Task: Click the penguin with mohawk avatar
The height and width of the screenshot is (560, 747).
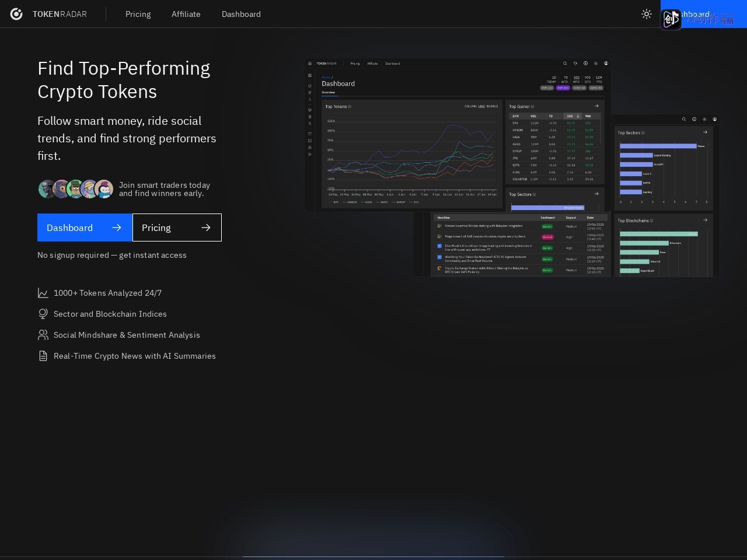Action: tap(104, 189)
